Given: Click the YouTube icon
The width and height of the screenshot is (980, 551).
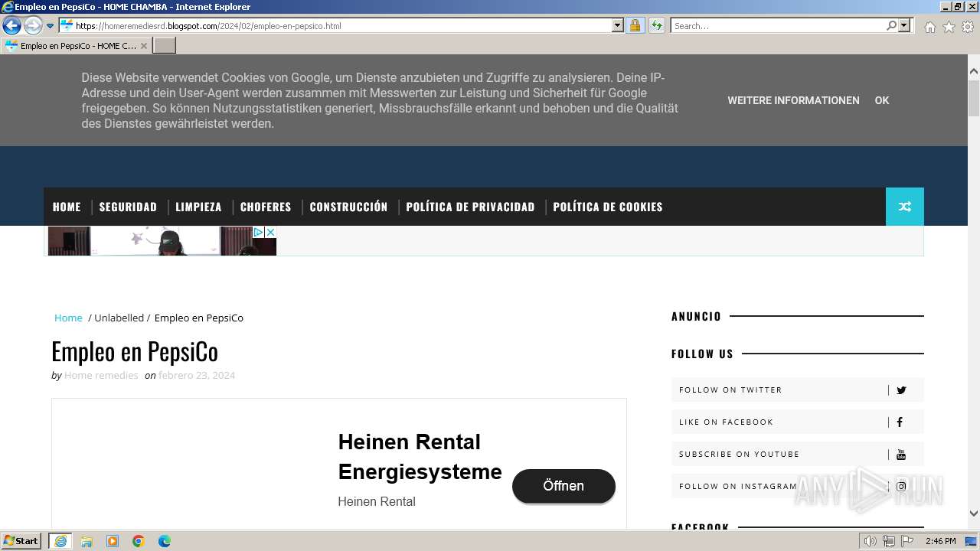Looking at the screenshot, I should pos(901,455).
